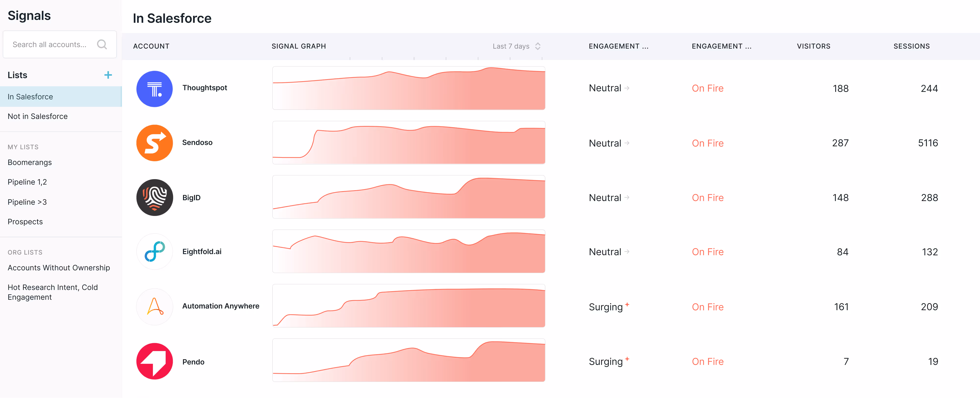Open Accounts Without Ownership list
The image size is (980, 398).
59,268
